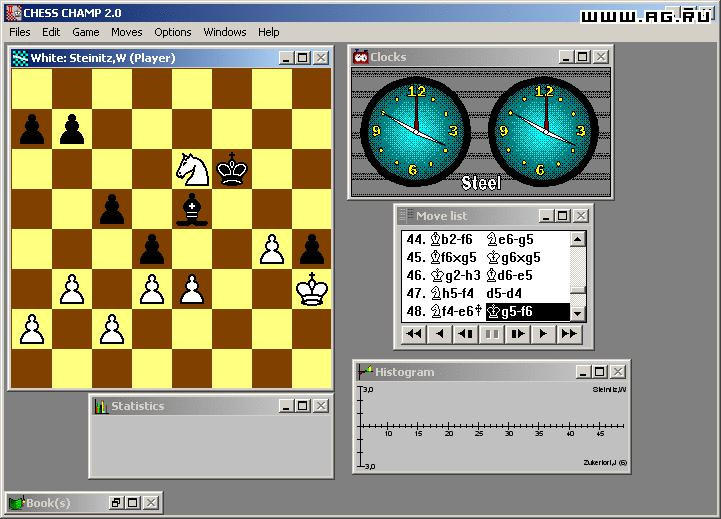The height and width of the screenshot is (519, 721).
Task: Select move 46 white king g2-h3
Action: click(x=455, y=275)
